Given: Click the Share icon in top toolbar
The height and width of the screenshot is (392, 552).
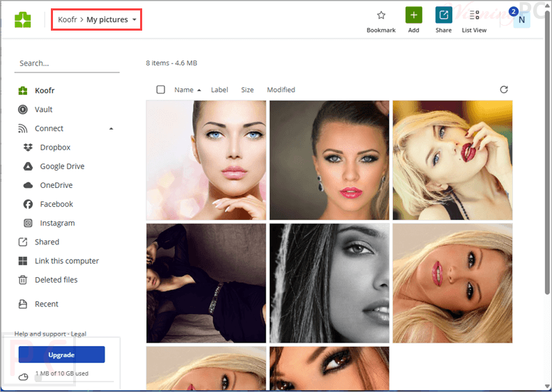Looking at the screenshot, I should click(443, 15).
